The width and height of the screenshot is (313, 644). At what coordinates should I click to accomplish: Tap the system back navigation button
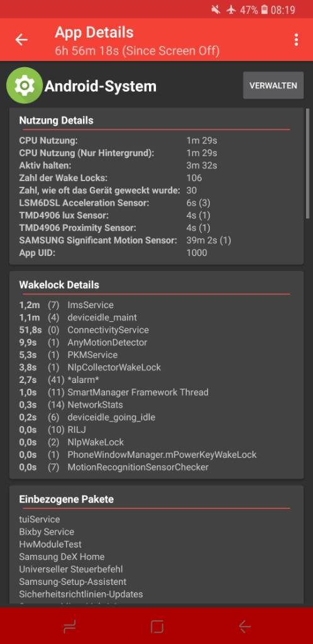click(244, 626)
